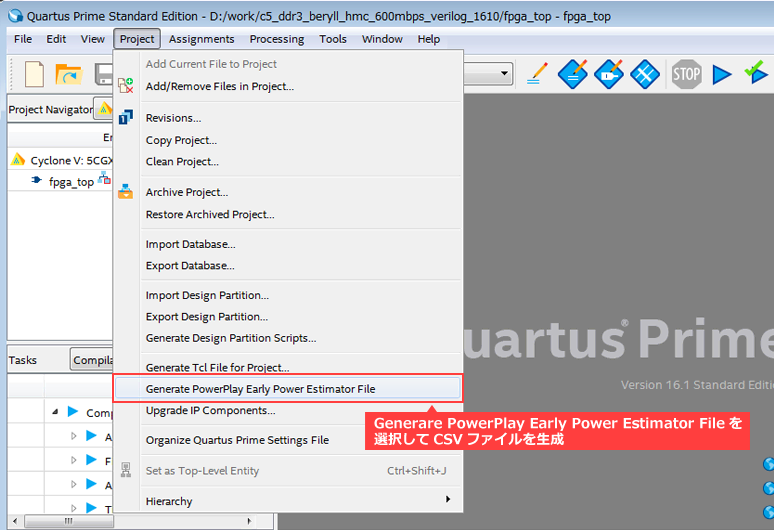This screenshot has width=774, height=530.
Task: Click scroll right arrow in Tasks panel
Action: pos(249,521)
